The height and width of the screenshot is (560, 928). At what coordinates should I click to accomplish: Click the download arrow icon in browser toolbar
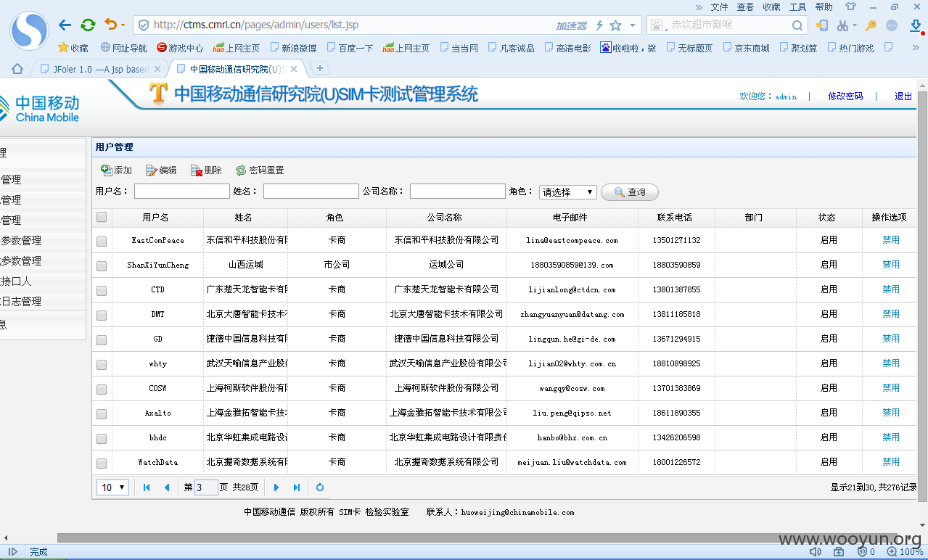916,25
